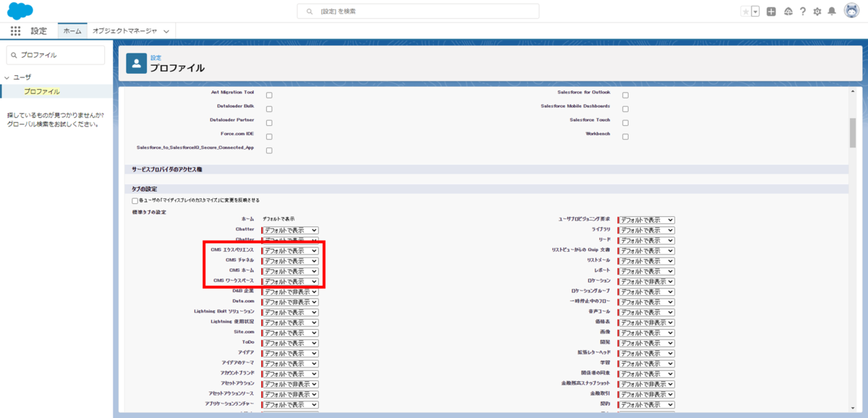The image size is (868, 418).
Task: Open the アプリケーションランチャー visibility dropdown
Action: 290,404
